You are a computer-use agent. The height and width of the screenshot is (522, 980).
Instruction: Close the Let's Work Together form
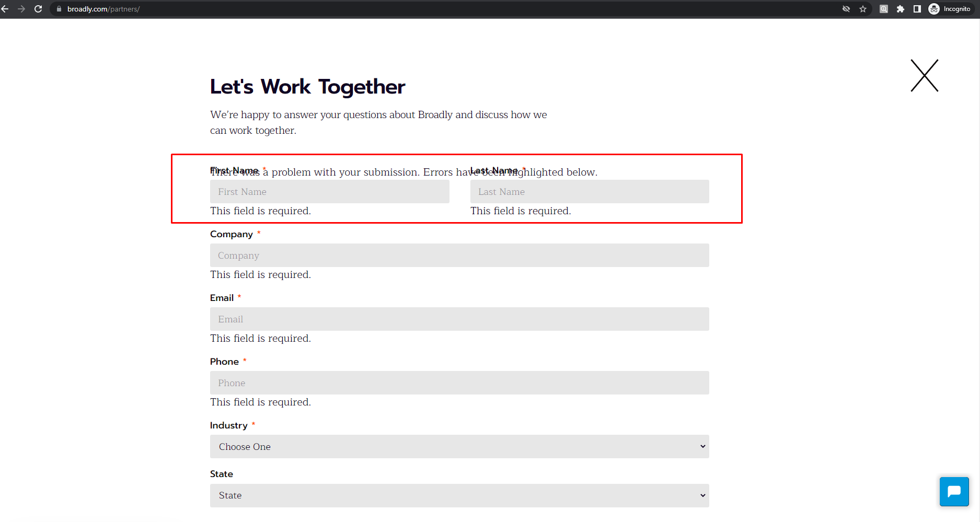(925, 76)
